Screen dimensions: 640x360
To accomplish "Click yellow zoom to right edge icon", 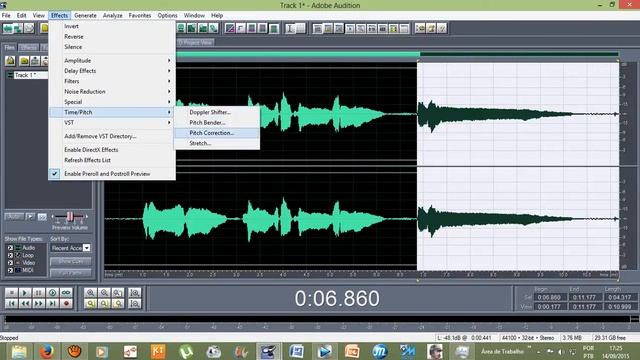I will 118,304.
